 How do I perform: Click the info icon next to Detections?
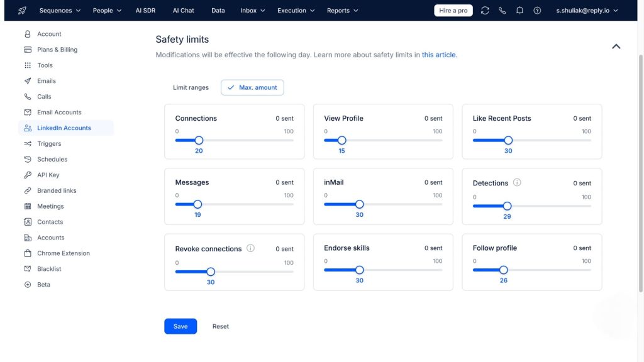pos(517,183)
